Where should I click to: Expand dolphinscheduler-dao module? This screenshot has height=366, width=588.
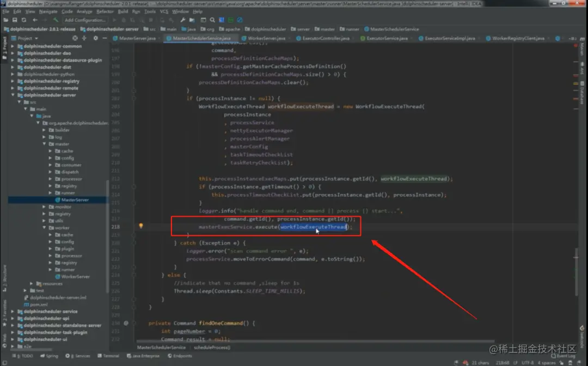(x=13, y=53)
